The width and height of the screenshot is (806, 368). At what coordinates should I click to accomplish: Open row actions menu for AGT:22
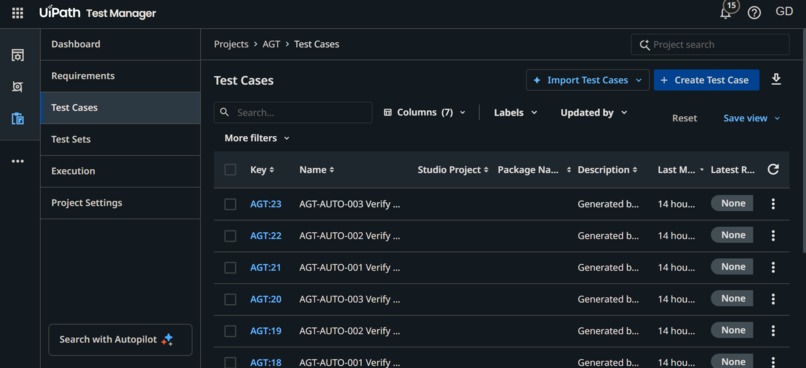pos(773,235)
